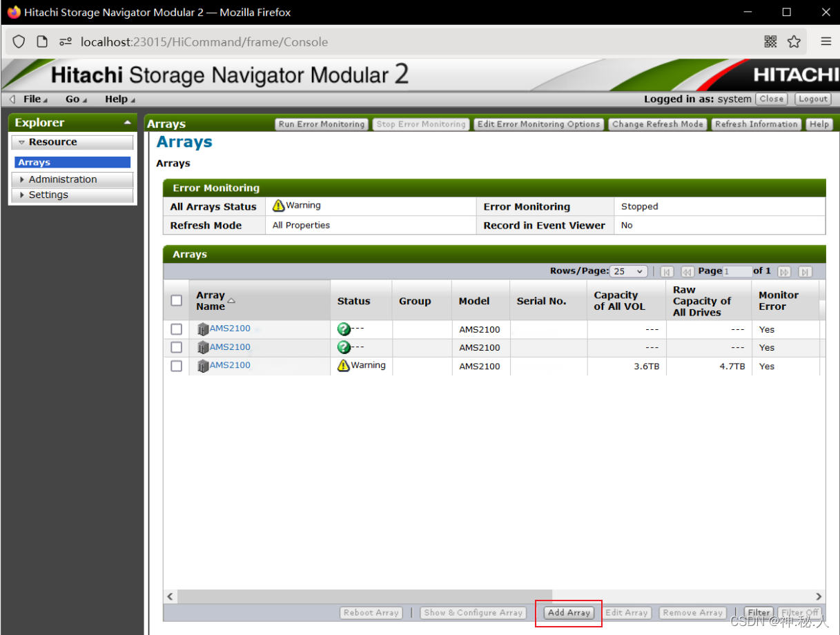The width and height of the screenshot is (840, 635).
Task: Open the Rows/Page dropdown
Action: pos(629,271)
